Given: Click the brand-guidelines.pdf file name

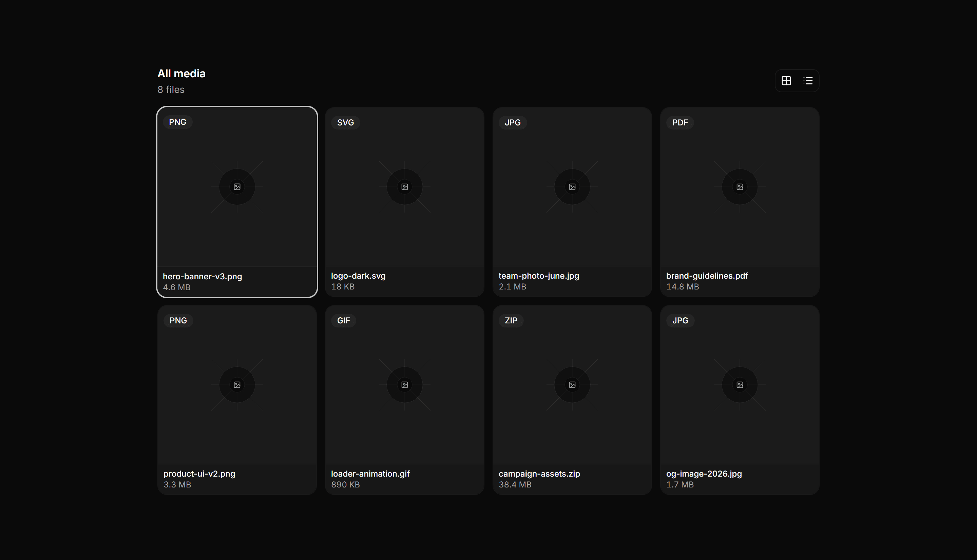Looking at the screenshot, I should pyautogui.click(x=707, y=276).
